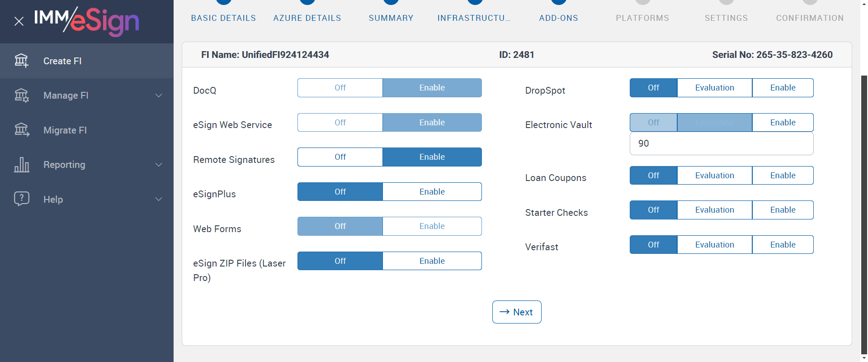Enable Electronic Vault
This screenshot has width=868, height=362.
(x=783, y=123)
